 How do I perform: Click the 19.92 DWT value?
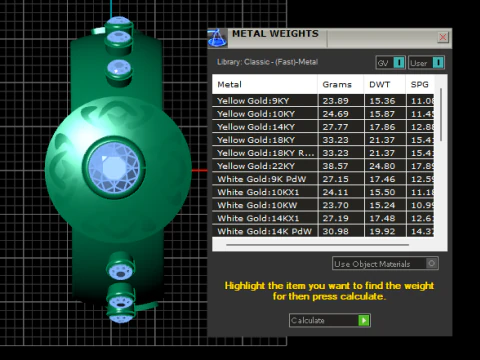[x=382, y=231]
